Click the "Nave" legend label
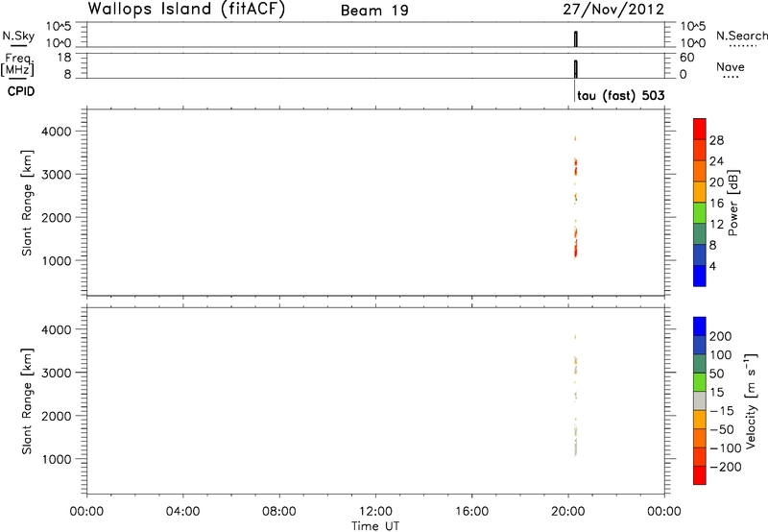 [x=731, y=67]
